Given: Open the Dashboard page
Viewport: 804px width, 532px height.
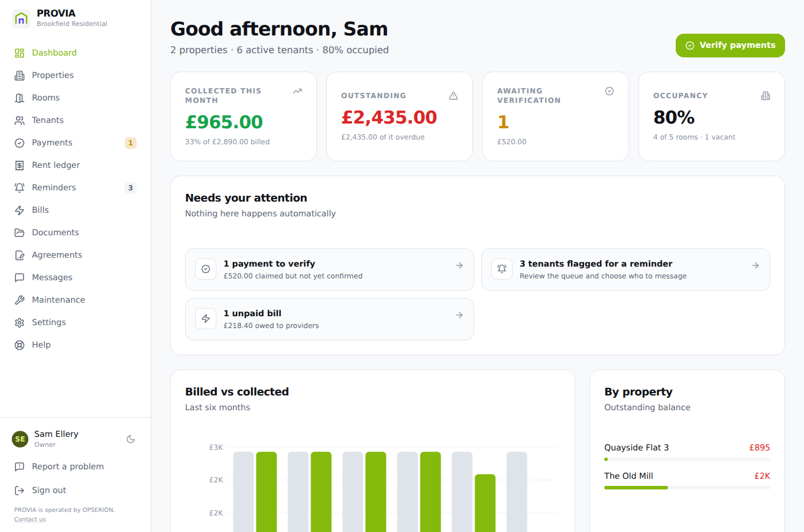Looking at the screenshot, I should point(76,53).
